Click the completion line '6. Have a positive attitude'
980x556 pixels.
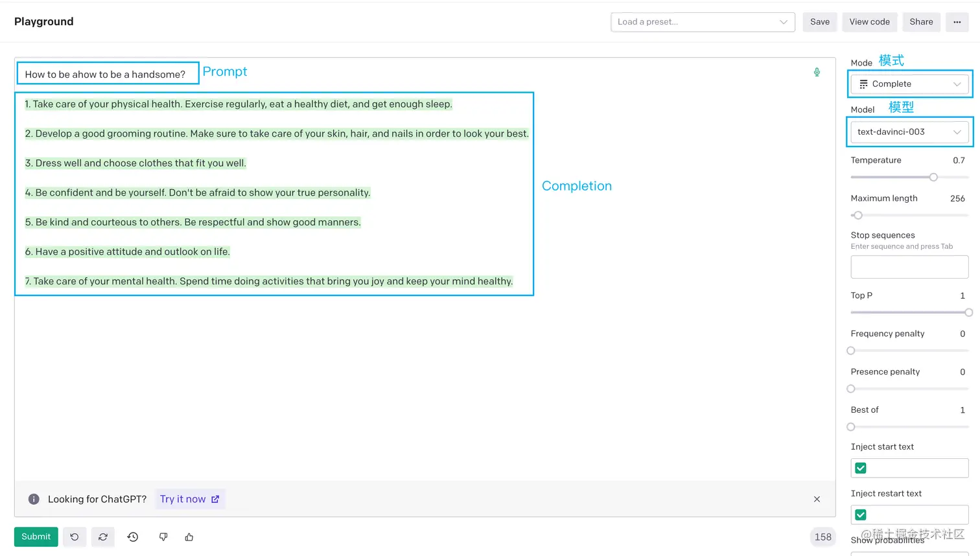pos(128,251)
